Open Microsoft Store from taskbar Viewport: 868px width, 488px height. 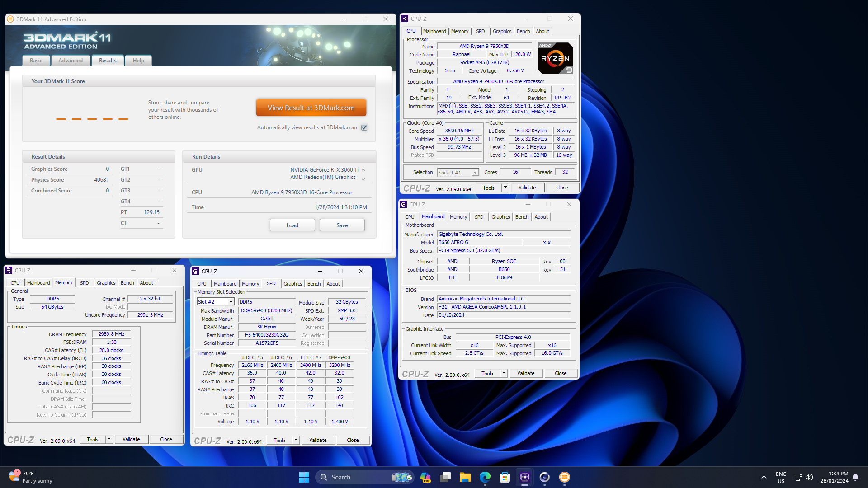pos(505,477)
